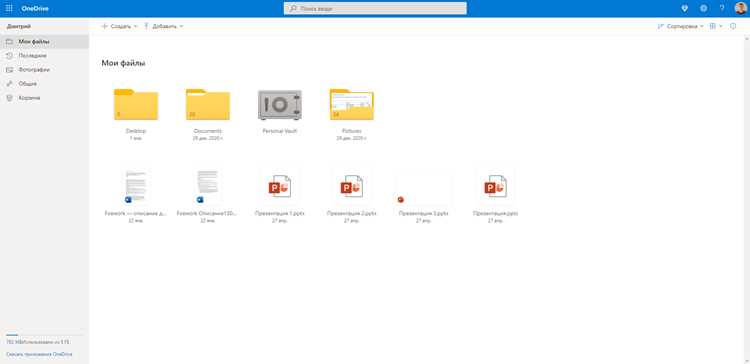Select Мои файлы in the sidebar

click(44, 42)
